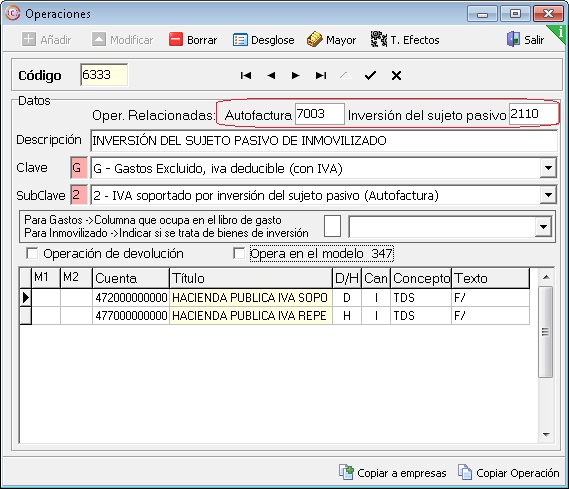Viewport: 569px width, 489px height.
Task: Go to first record in navigator
Action: [246, 75]
